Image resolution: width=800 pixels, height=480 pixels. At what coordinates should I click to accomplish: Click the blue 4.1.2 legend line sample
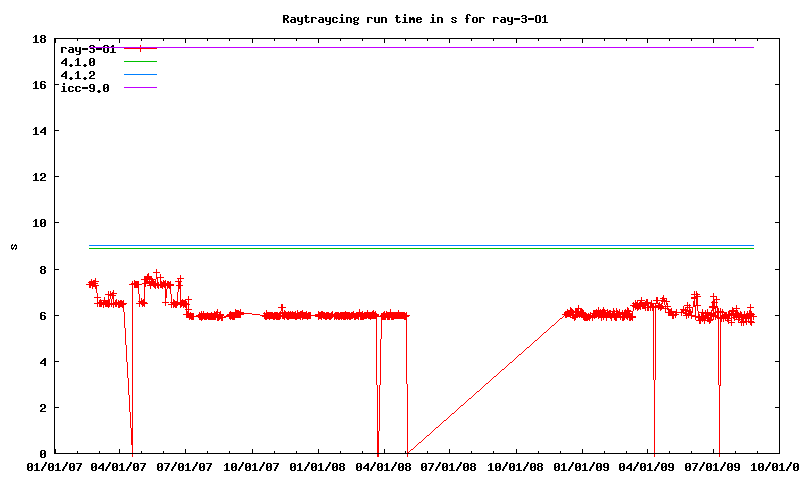(141, 75)
